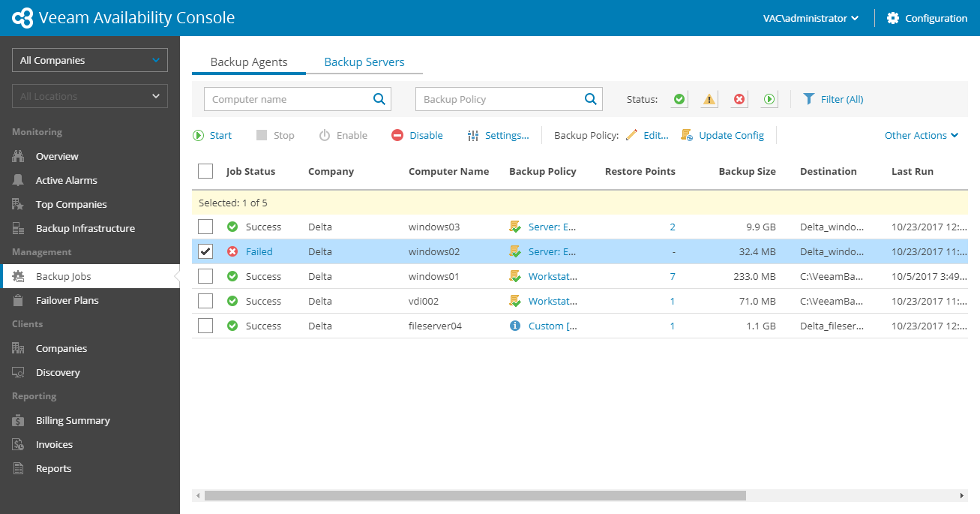Click the Disable job button
The image size is (980, 514).
[x=418, y=135]
